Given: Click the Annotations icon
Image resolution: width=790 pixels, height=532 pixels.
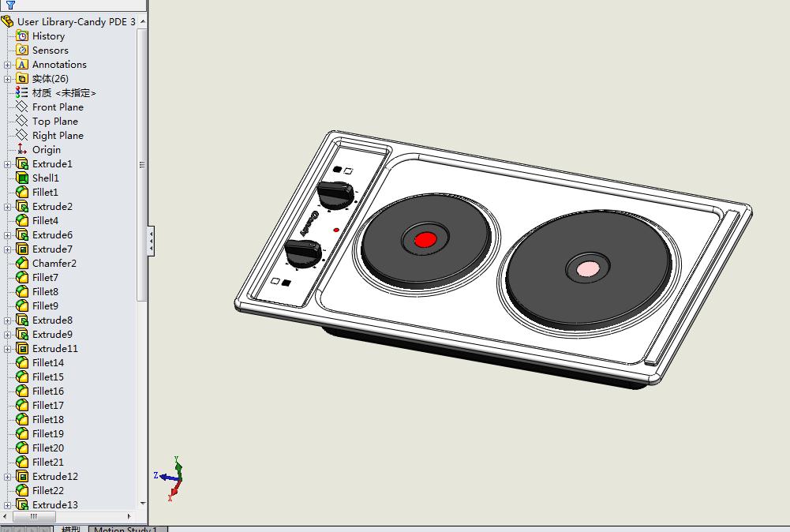Looking at the screenshot, I should (21, 64).
